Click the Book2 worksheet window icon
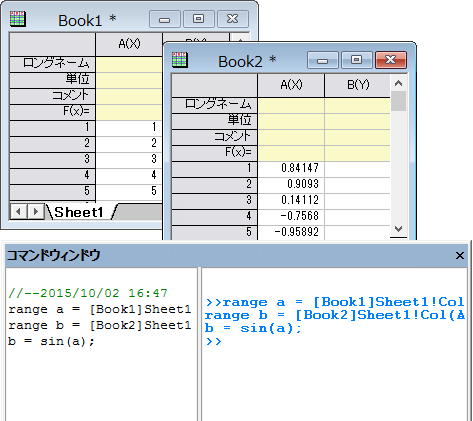Viewport: 473px width, 421px height. click(x=180, y=60)
